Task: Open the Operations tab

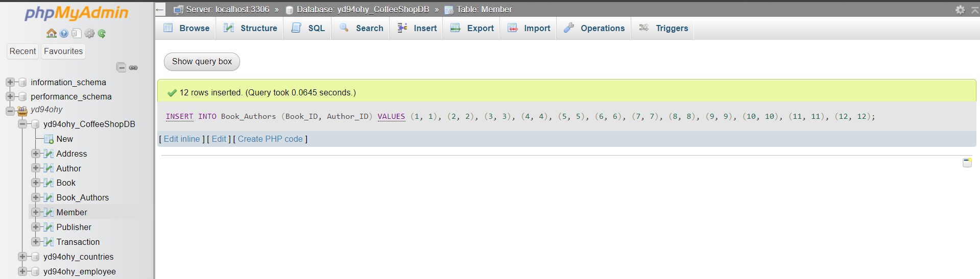Action: [594, 28]
